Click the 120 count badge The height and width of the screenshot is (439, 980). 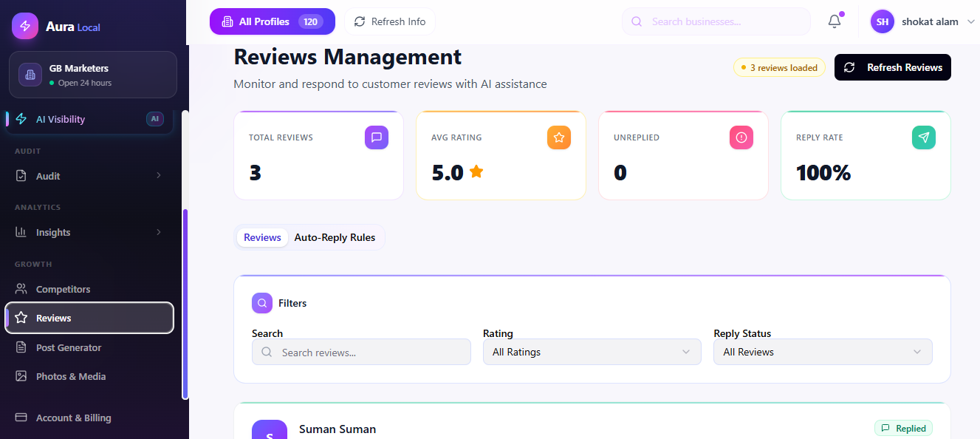(311, 21)
